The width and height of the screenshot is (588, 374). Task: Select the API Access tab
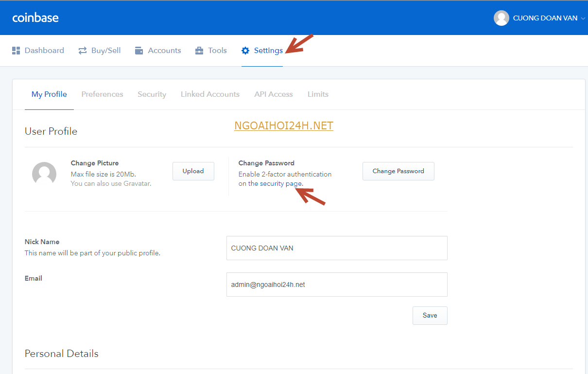coord(274,94)
